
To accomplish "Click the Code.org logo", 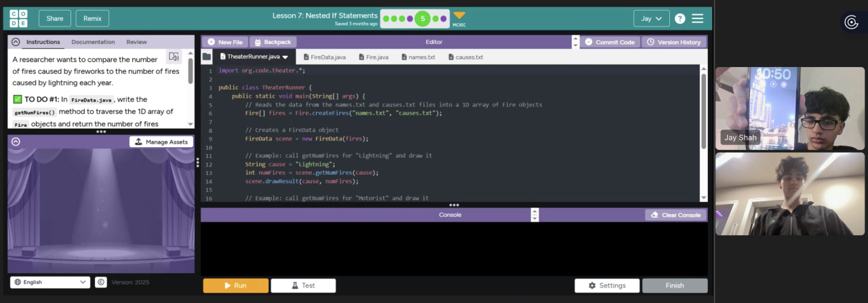I will tap(19, 18).
